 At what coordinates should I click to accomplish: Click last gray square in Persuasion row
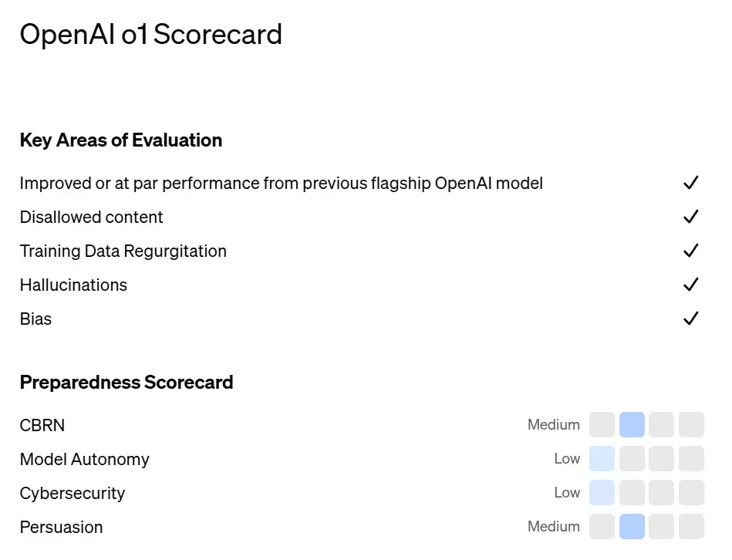(691, 526)
